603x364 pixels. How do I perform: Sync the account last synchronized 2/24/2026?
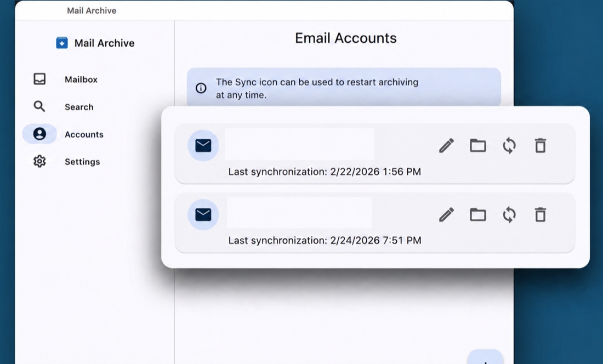pyautogui.click(x=509, y=215)
